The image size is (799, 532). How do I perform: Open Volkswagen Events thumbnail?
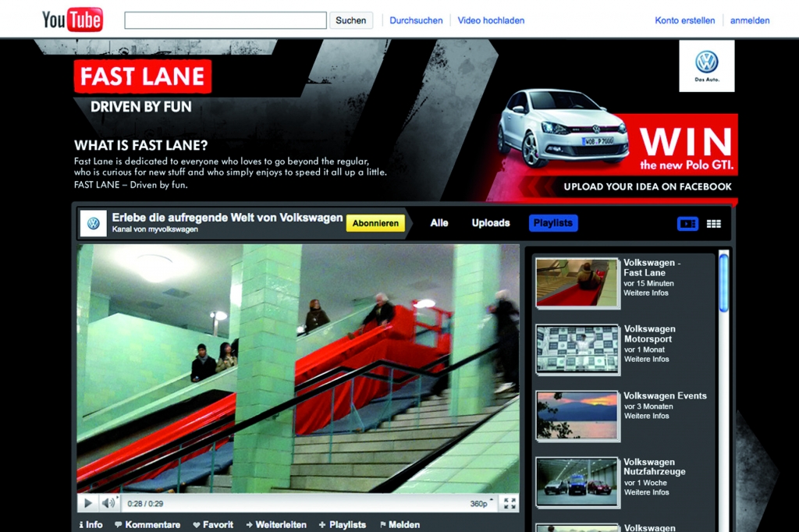(x=577, y=415)
